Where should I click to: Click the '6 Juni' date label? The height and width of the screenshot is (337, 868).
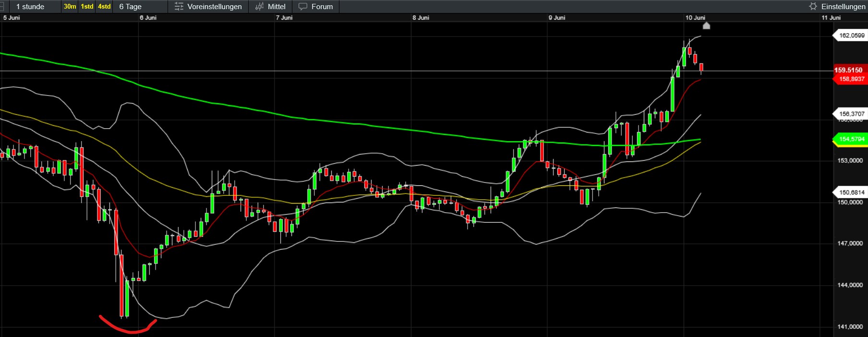148,18
